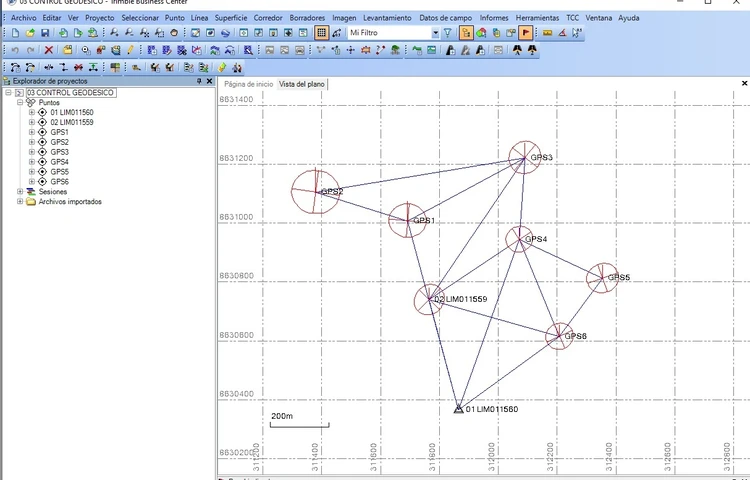Toggle the red flag button
The width and height of the screenshot is (750, 480).
click(x=526, y=33)
